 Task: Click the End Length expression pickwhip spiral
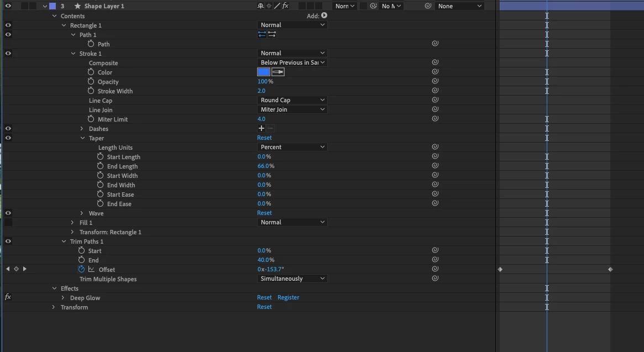tap(436, 166)
